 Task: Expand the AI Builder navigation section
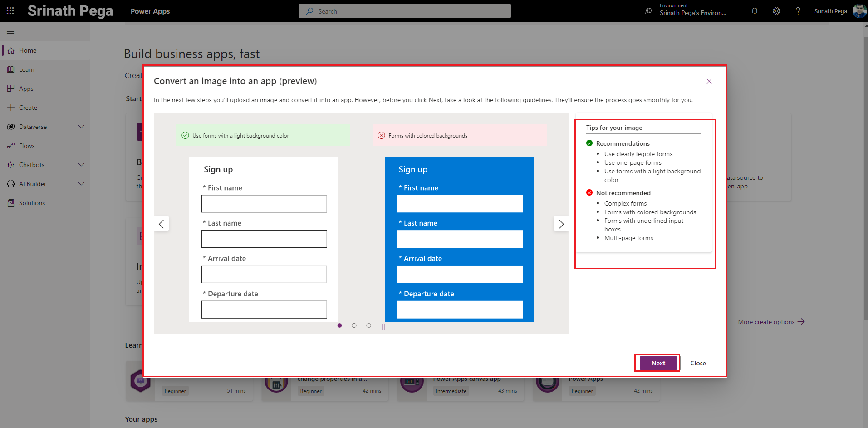[81, 184]
